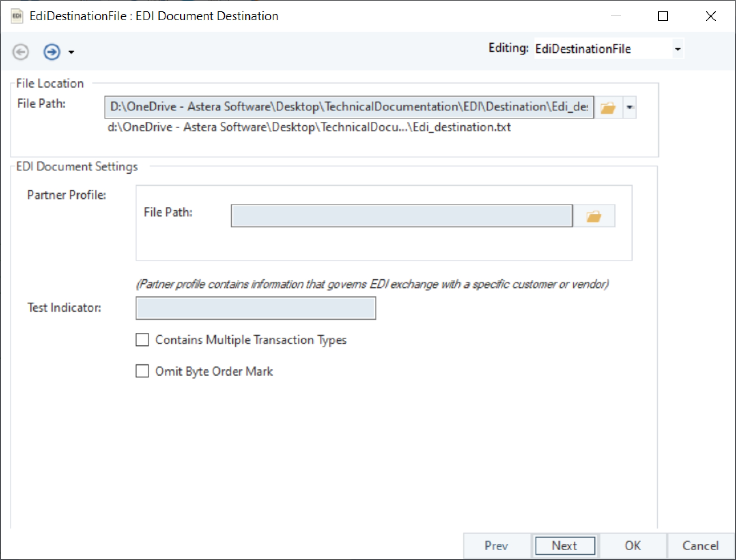Click the forward navigation arrow icon
This screenshot has height=560, width=736.
coord(52,52)
